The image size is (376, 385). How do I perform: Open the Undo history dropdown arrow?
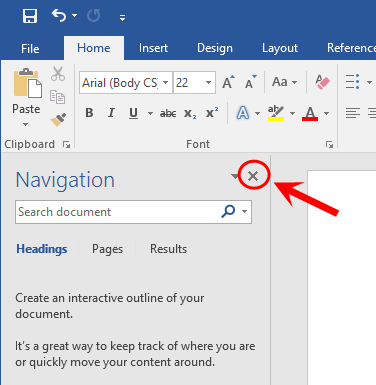pos(74,15)
